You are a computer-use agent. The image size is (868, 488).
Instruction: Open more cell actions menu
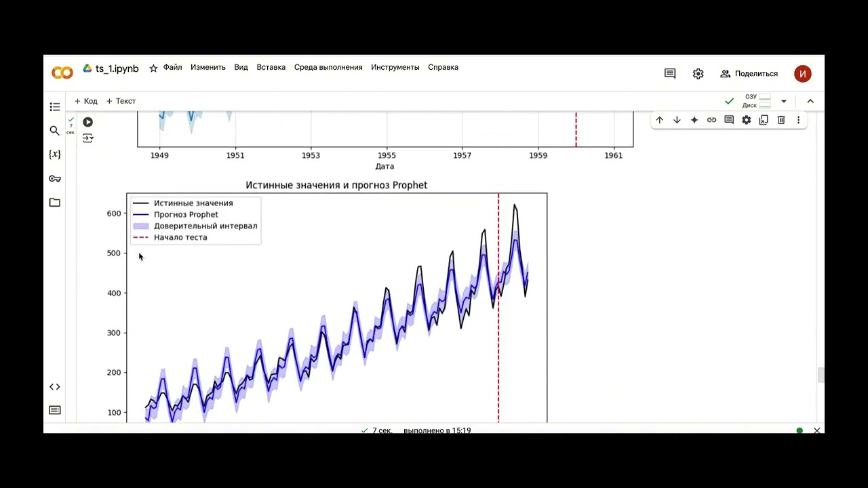[798, 120]
